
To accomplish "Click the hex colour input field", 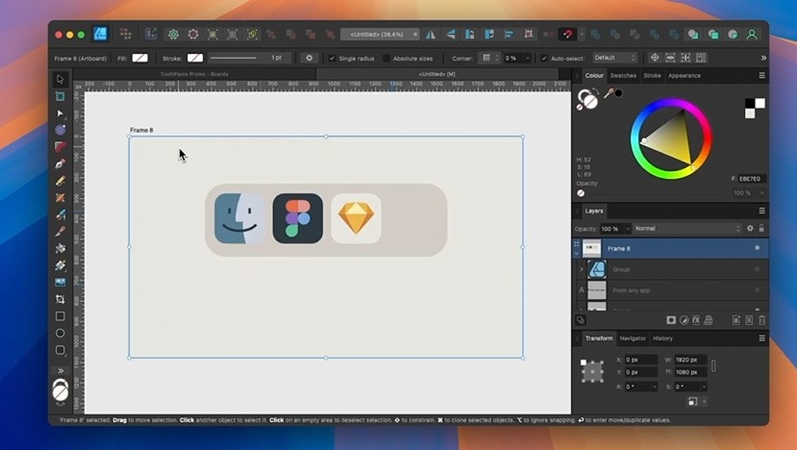I will 752,178.
